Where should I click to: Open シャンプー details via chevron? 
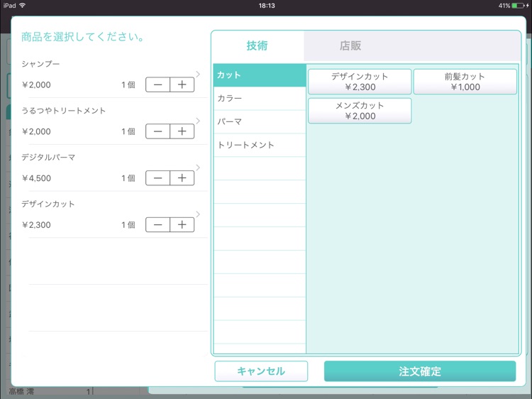198,74
